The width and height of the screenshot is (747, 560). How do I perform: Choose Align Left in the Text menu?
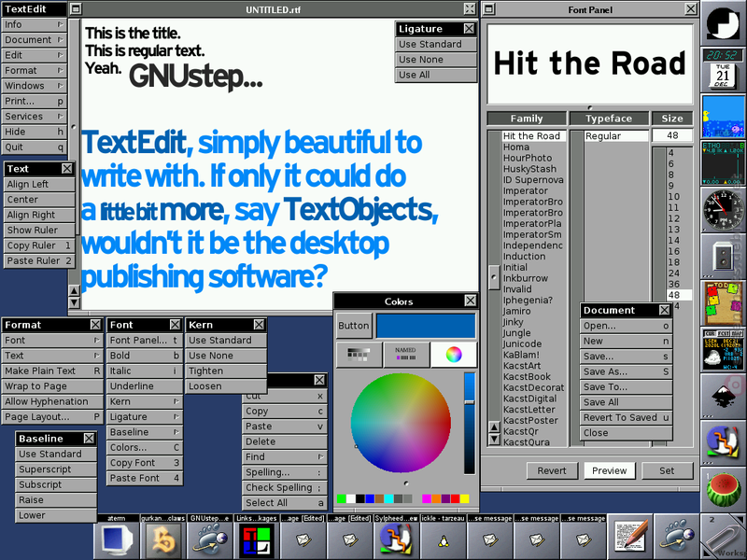click(39, 184)
